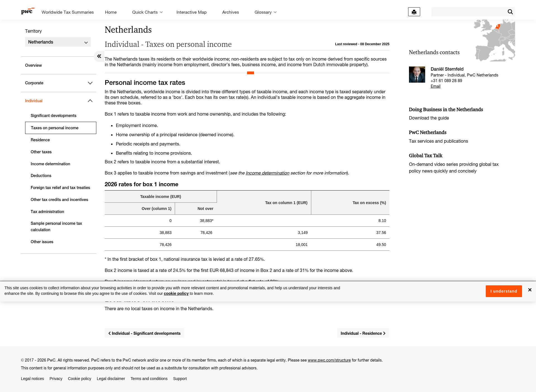Go to next page Individual - Residence
Image resolution: width=536 pixels, height=392 pixels.
(x=363, y=333)
